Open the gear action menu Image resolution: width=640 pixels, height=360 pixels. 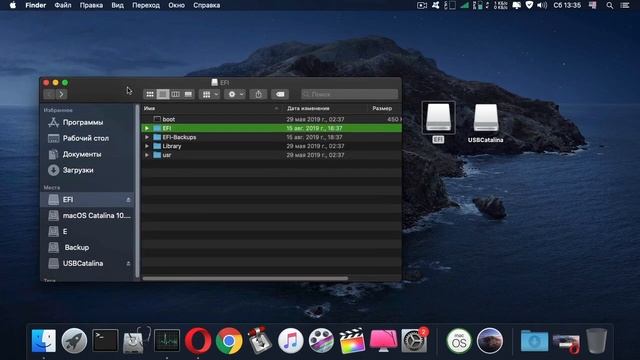235,94
